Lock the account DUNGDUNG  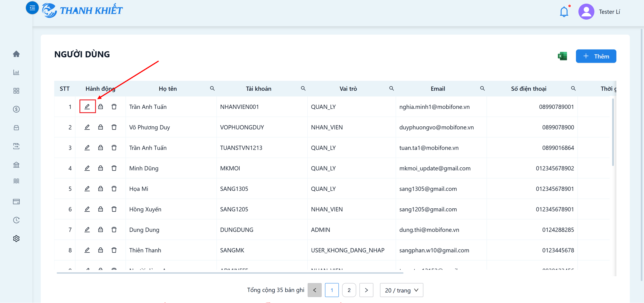100,230
